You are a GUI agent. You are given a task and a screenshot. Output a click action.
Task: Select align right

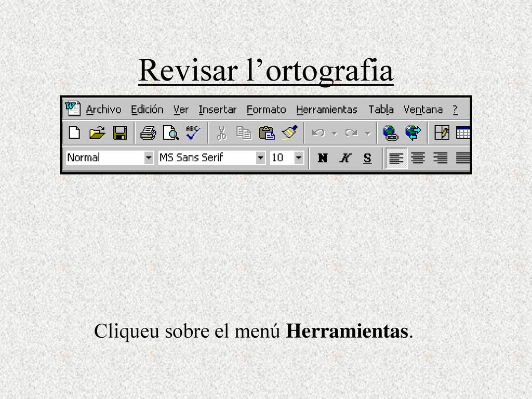pos(441,158)
